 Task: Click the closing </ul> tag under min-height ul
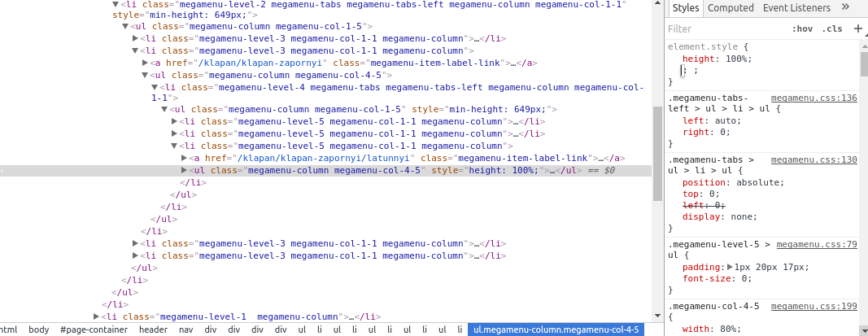click(x=184, y=194)
